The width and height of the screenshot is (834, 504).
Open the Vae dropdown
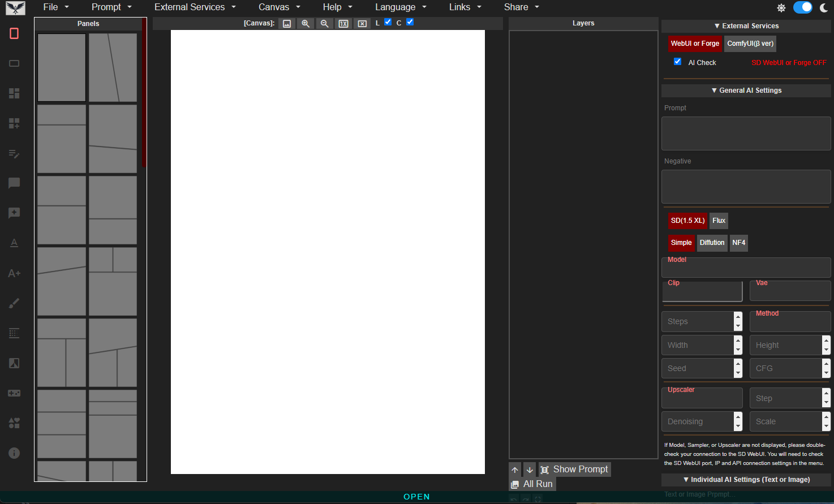pyautogui.click(x=790, y=291)
